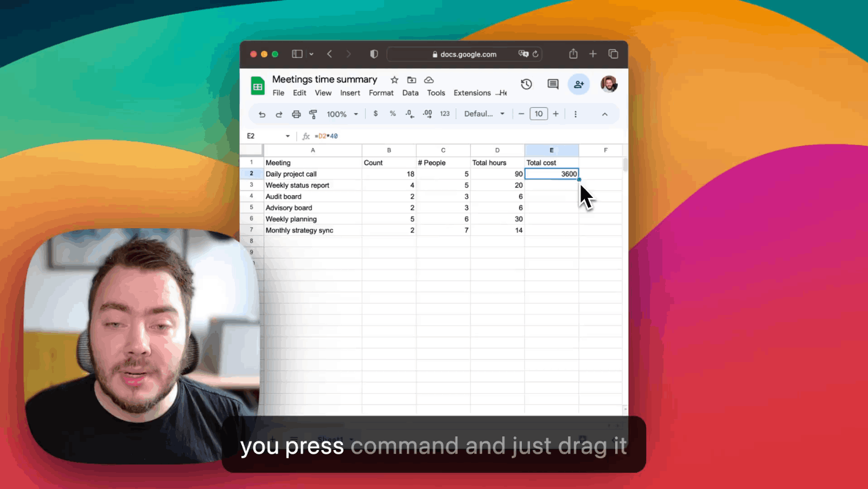The width and height of the screenshot is (868, 489).
Task: Decrease font size minus button
Action: (521, 114)
